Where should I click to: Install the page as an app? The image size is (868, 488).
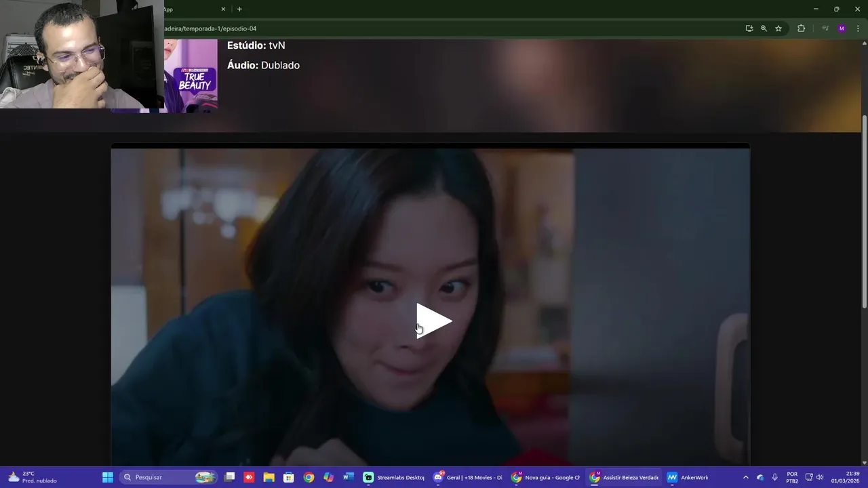tap(749, 28)
